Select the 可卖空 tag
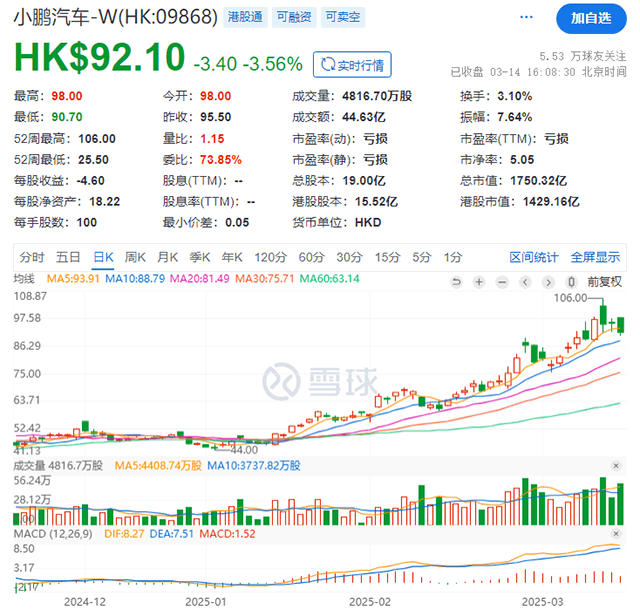The width and height of the screenshot is (640, 610). tap(343, 17)
